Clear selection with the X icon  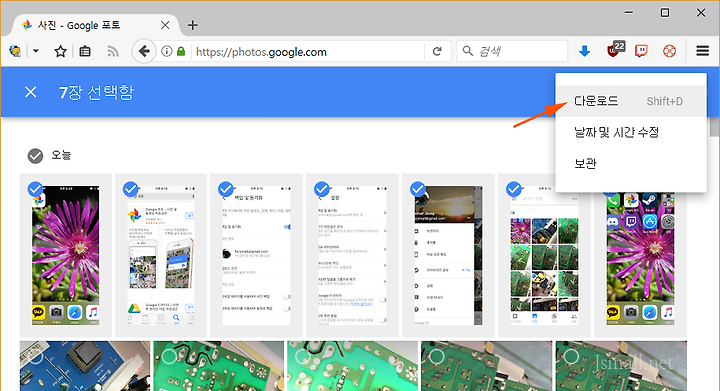point(31,92)
